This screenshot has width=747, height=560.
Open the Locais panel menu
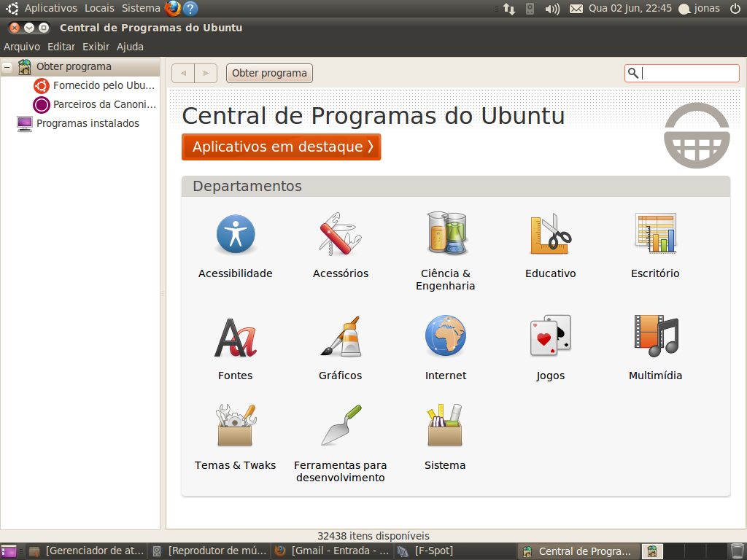99,8
